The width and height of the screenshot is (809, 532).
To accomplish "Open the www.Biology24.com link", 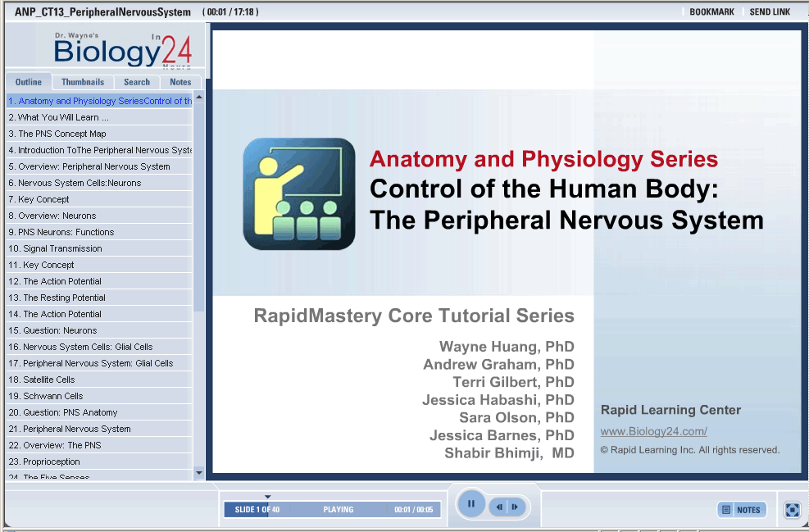I will pos(653,431).
